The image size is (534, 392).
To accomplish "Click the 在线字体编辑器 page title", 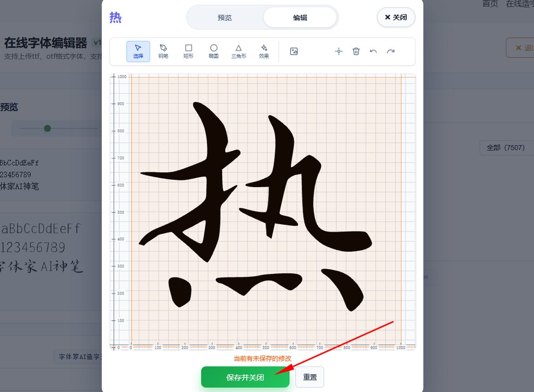I will (46, 43).
